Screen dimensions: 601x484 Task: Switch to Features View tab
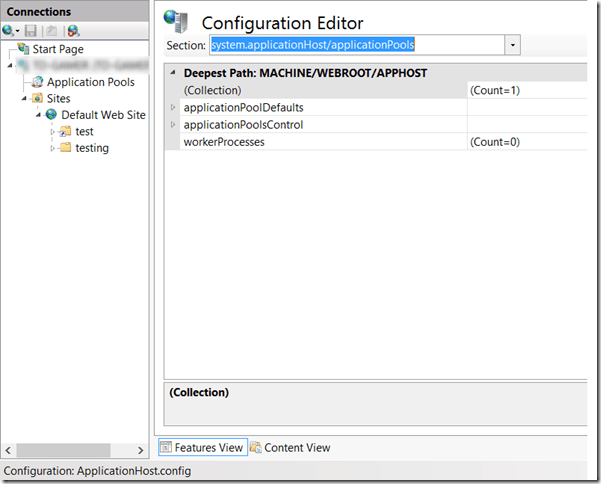(202, 447)
